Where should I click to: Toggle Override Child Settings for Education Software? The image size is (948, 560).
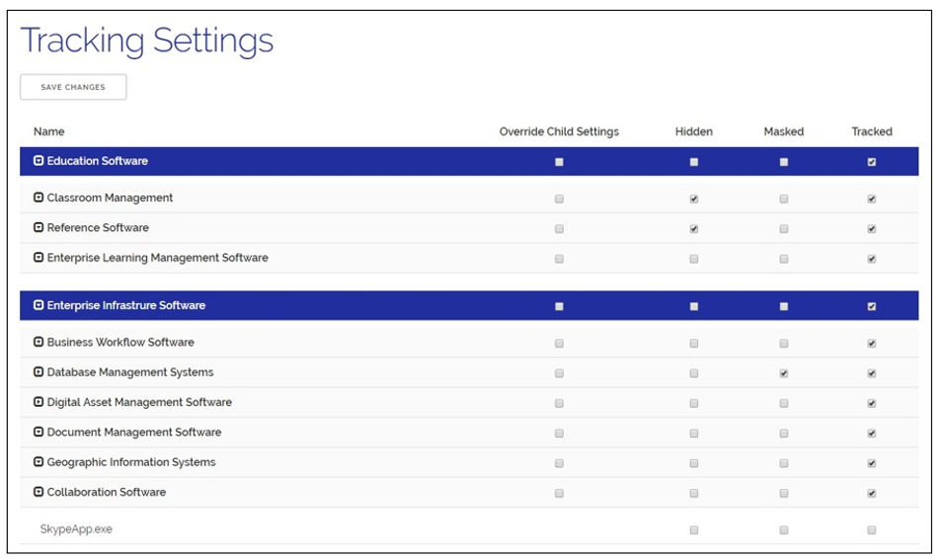click(559, 162)
